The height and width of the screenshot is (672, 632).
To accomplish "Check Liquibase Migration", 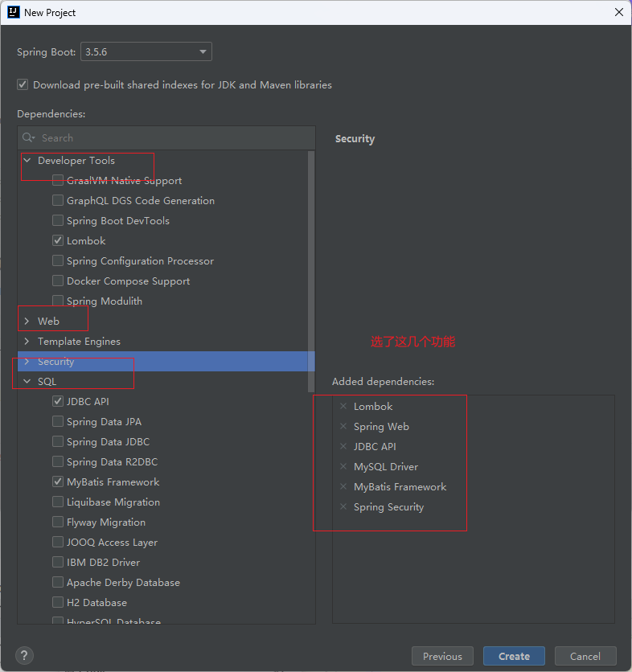I will pos(58,502).
